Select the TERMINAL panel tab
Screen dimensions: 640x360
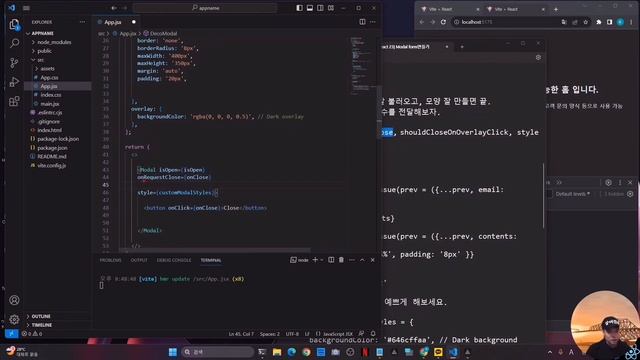pos(211,260)
